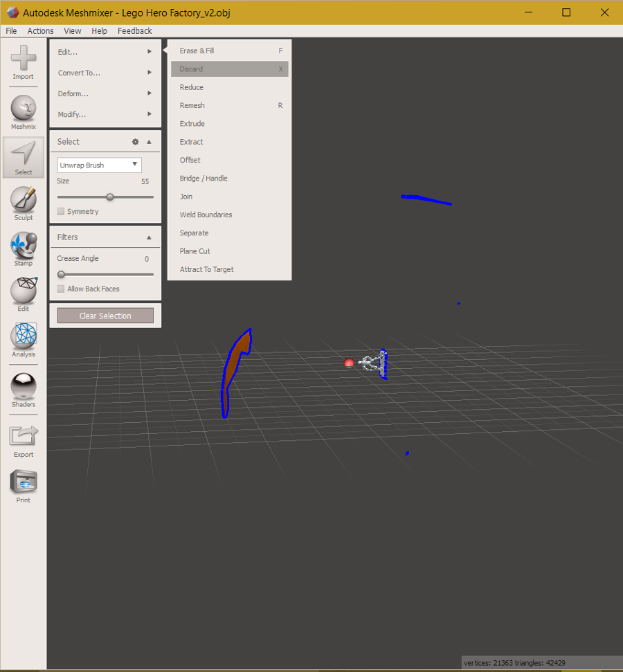Screen dimensions: 623x672
Task: Click the vertices and triangles status text
Action: point(514,663)
